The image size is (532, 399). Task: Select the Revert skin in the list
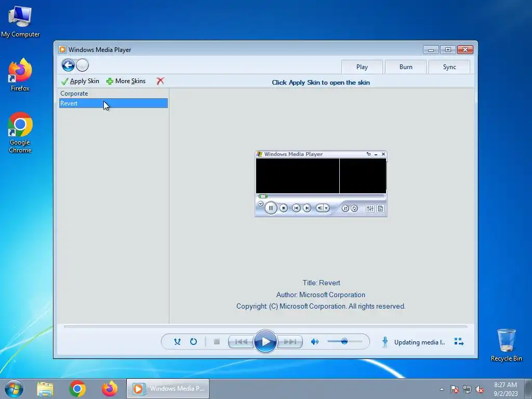click(113, 103)
